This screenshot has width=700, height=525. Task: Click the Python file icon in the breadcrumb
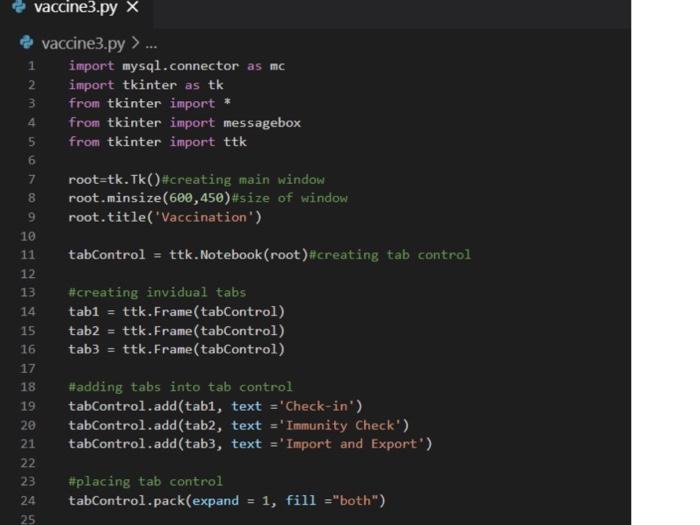pos(27,42)
